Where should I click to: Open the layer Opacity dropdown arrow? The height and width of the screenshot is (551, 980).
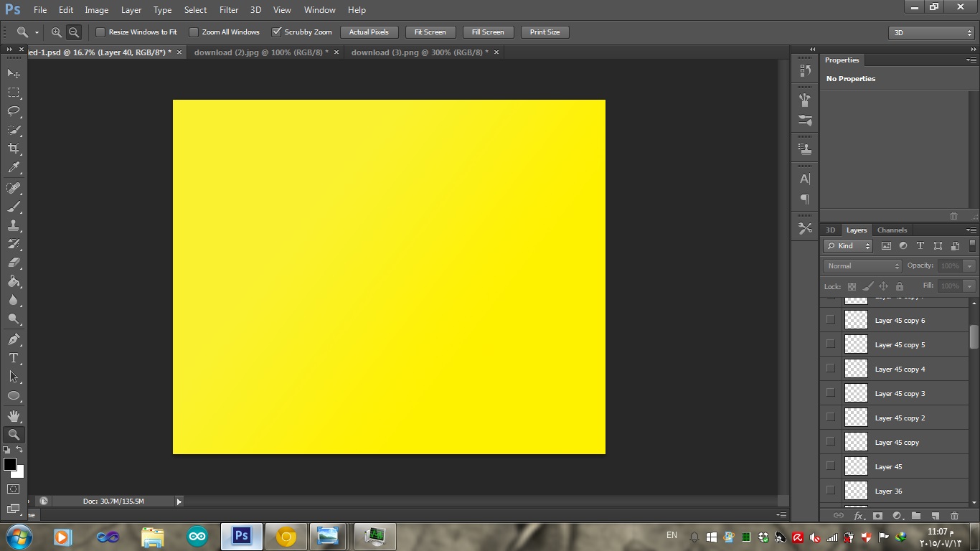point(970,266)
